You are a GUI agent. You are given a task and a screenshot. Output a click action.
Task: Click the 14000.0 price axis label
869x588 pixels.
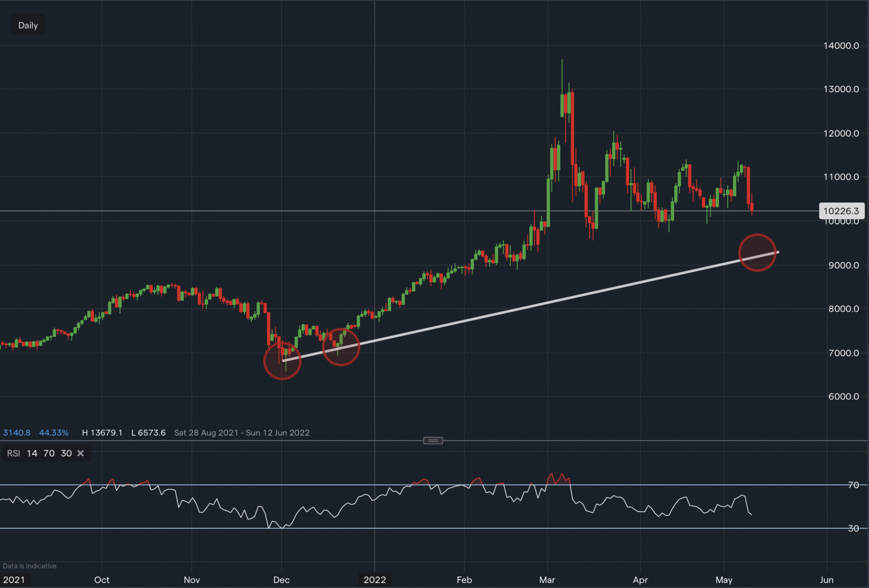(x=841, y=46)
